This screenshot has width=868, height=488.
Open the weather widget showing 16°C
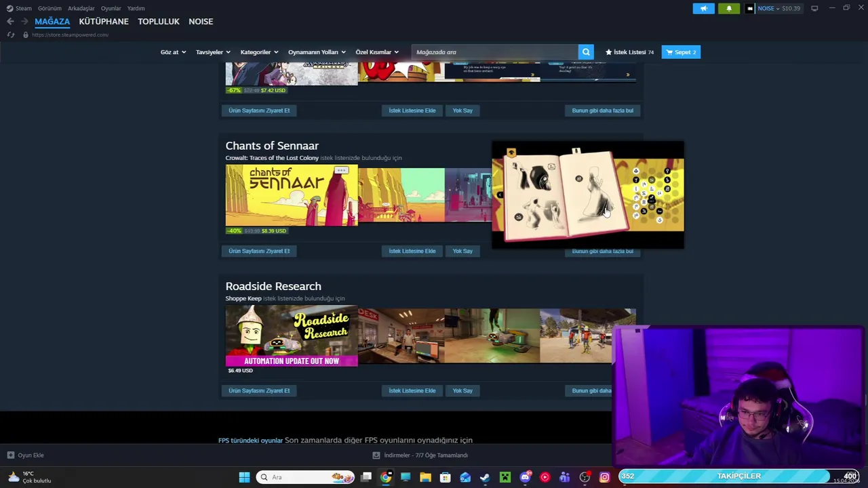31,477
